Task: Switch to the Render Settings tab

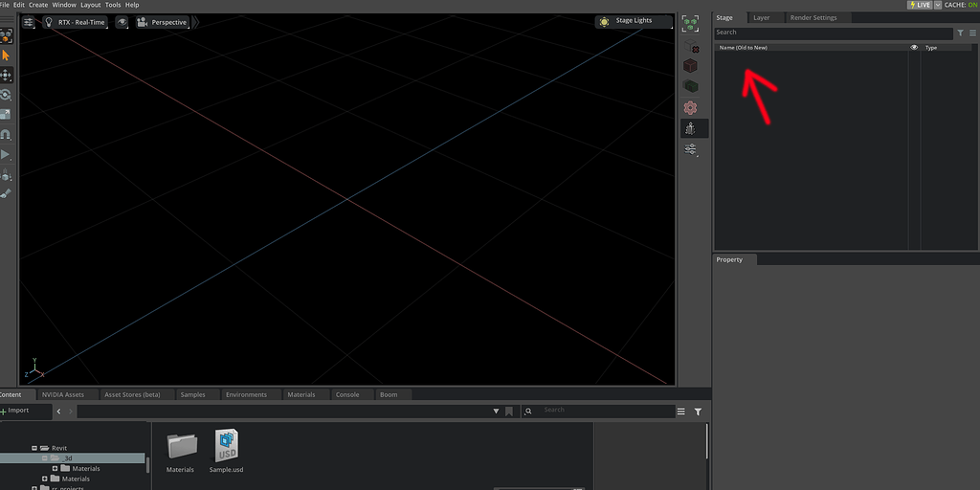Action: pyautogui.click(x=813, y=17)
